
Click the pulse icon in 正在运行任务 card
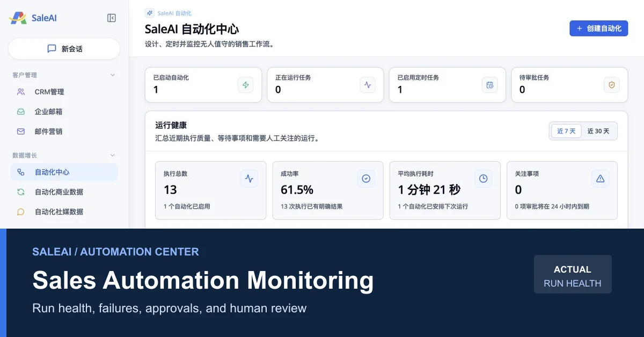[368, 85]
